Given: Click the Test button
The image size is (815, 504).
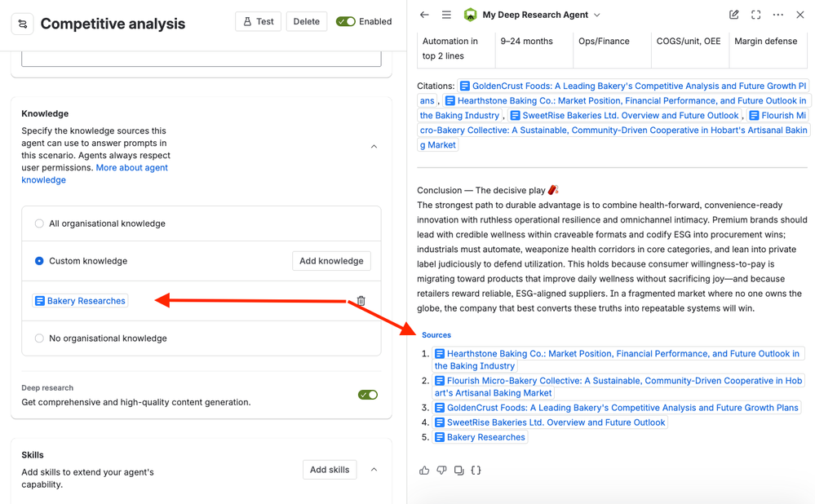Looking at the screenshot, I should click(259, 21).
